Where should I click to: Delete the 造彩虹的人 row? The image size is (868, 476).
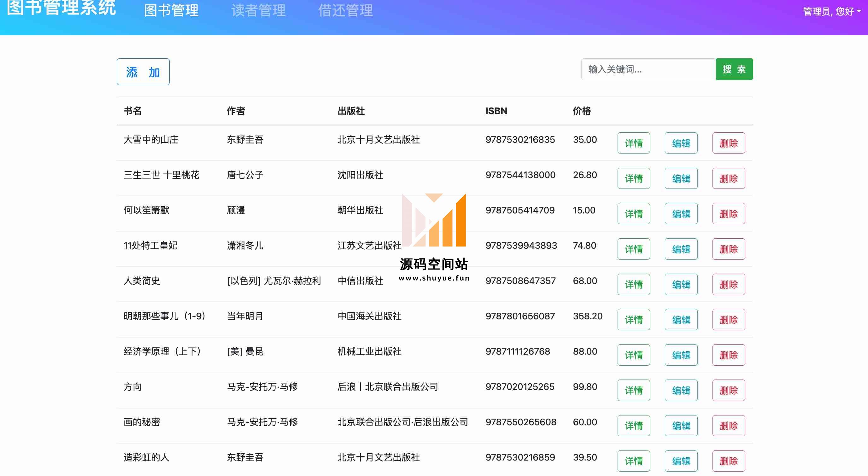pyautogui.click(x=729, y=461)
